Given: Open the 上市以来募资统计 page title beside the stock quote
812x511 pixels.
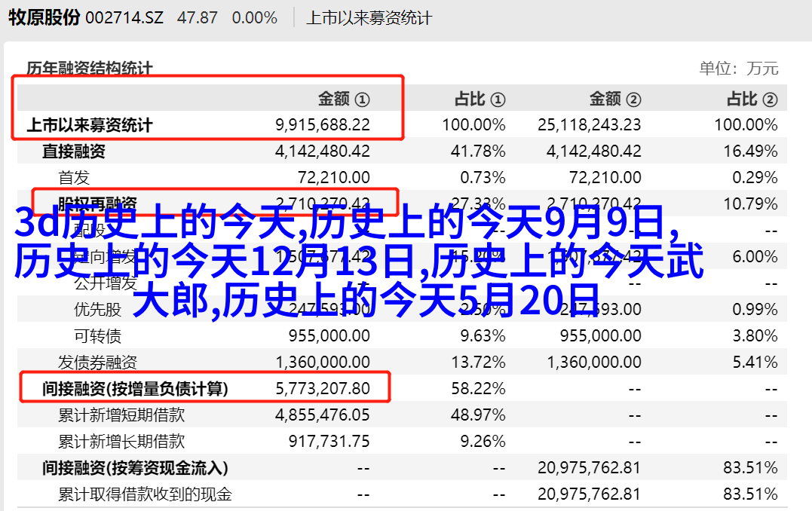Looking at the screenshot, I should [x=369, y=18].
